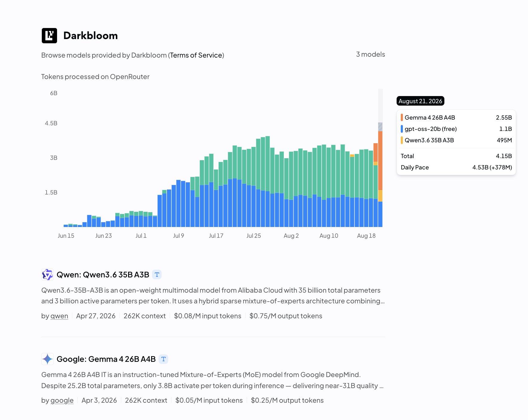
Task: Visit the google author page
Action: click(x=62, y=400)
